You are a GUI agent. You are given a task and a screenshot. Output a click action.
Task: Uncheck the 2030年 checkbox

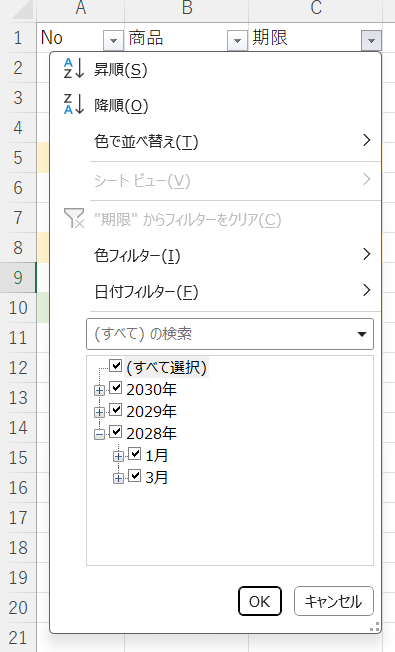[115, 388]
